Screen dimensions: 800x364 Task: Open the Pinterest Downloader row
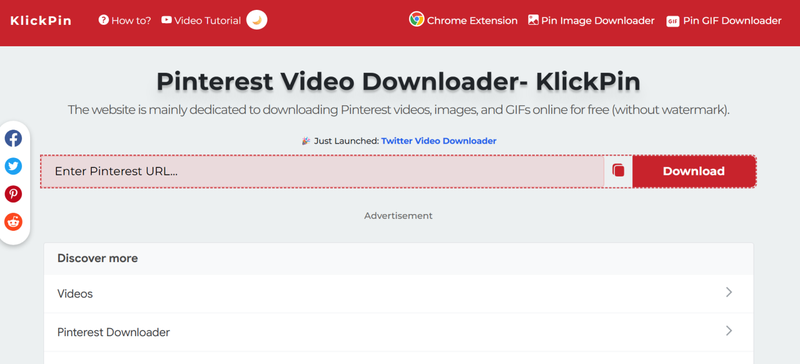pos(398,332)
